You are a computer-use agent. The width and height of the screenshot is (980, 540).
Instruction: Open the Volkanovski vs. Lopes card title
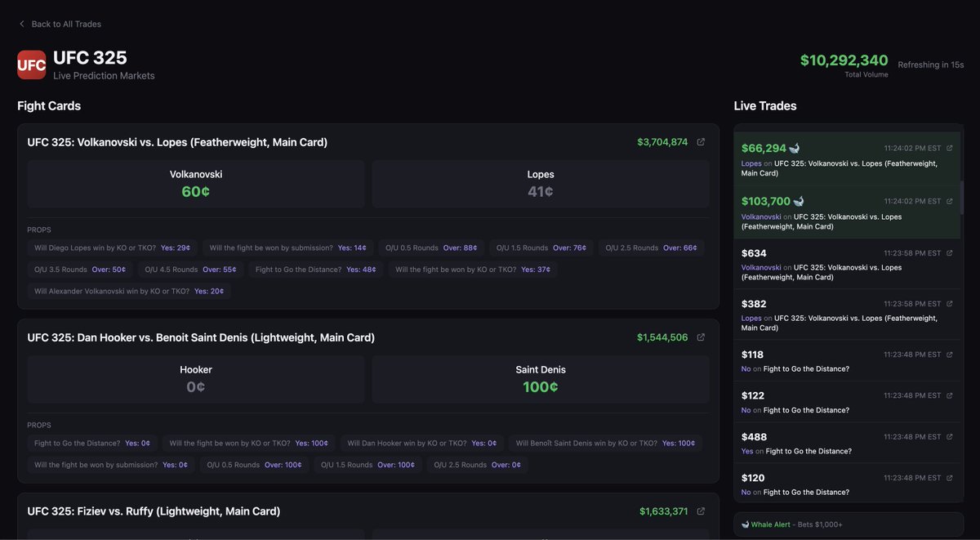pyautogui.click(x=177, y=142)
